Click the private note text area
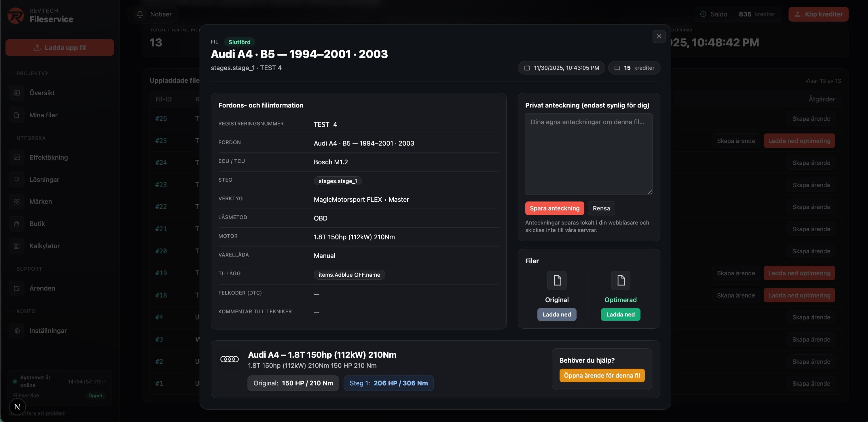 [x=588, y=154]
